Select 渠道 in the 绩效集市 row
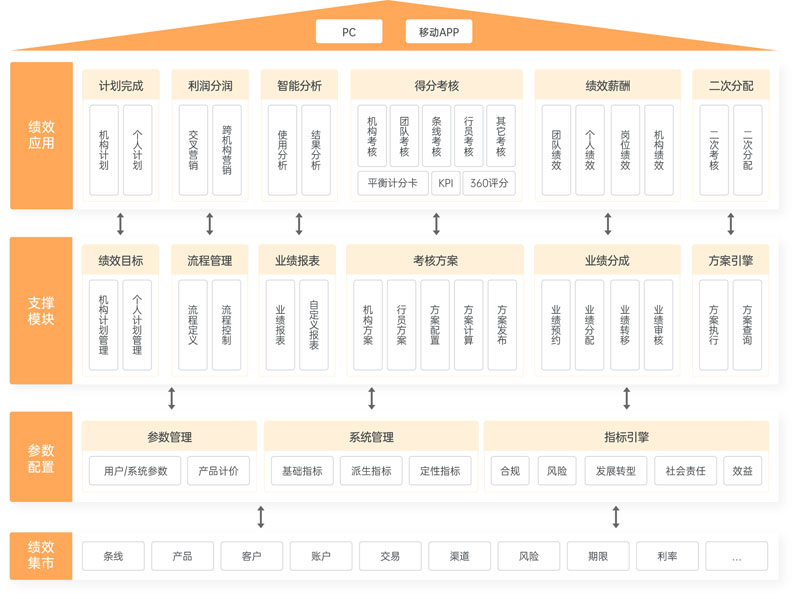800x599 pixels. (459, 556)
